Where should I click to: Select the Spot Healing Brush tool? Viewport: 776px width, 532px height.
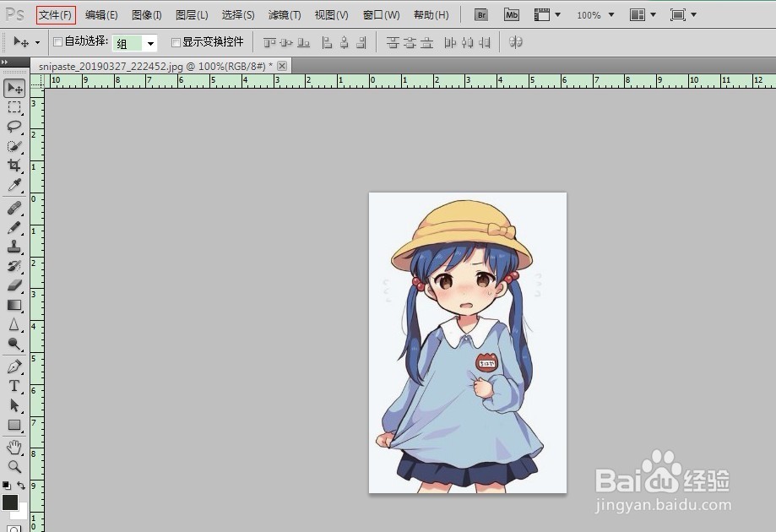point(14,208)
